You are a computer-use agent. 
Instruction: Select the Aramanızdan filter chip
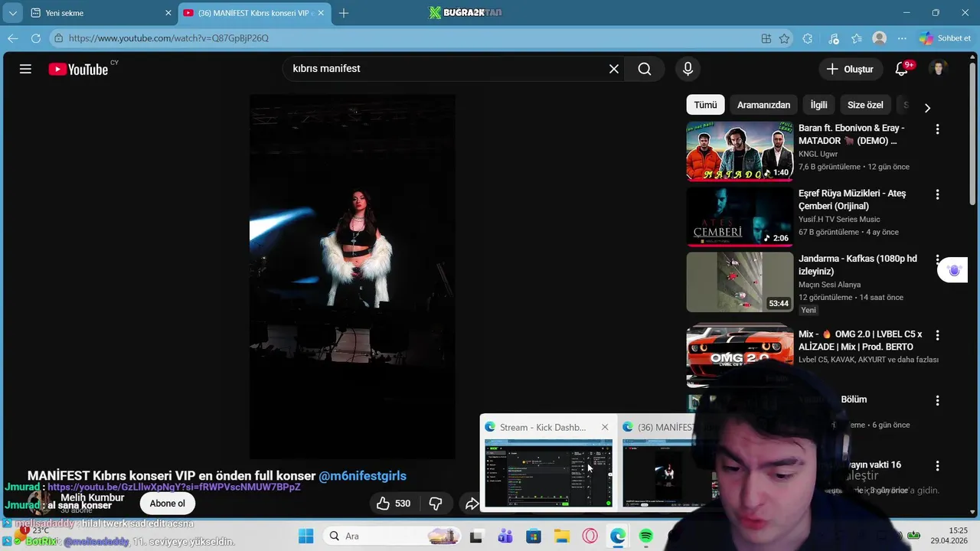(763, 105)
